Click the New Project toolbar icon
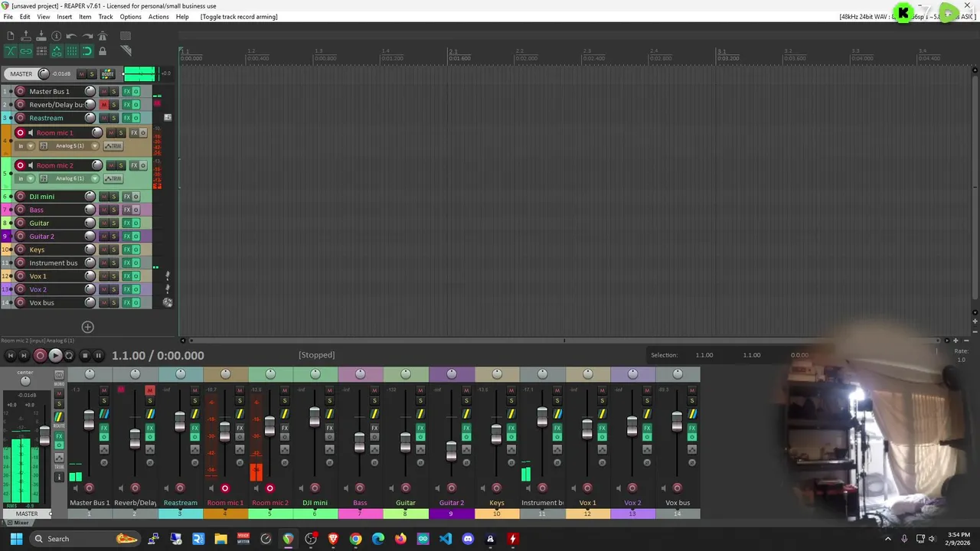 pyautogui.click(x=11, y=36)
